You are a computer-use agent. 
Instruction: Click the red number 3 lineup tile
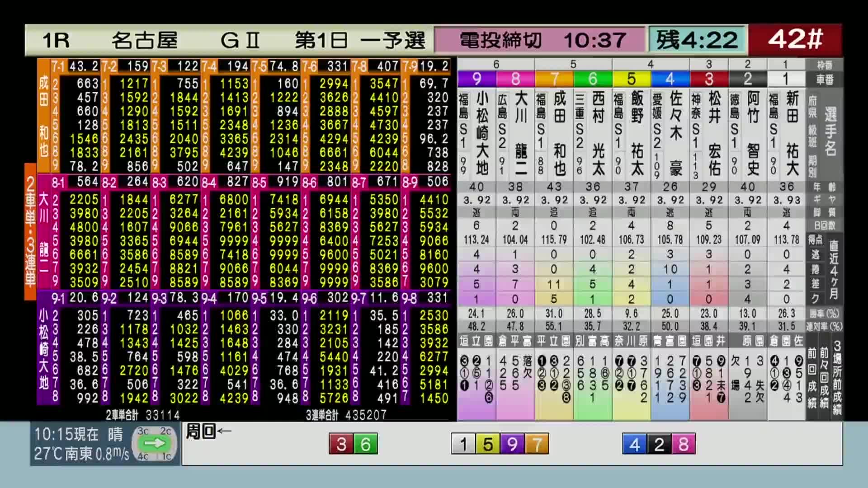(341, 444)
